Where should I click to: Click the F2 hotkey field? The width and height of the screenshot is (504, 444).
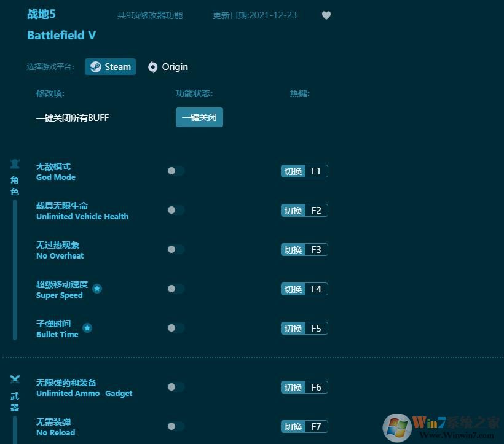pyautogui.click(x=317, y=210)
